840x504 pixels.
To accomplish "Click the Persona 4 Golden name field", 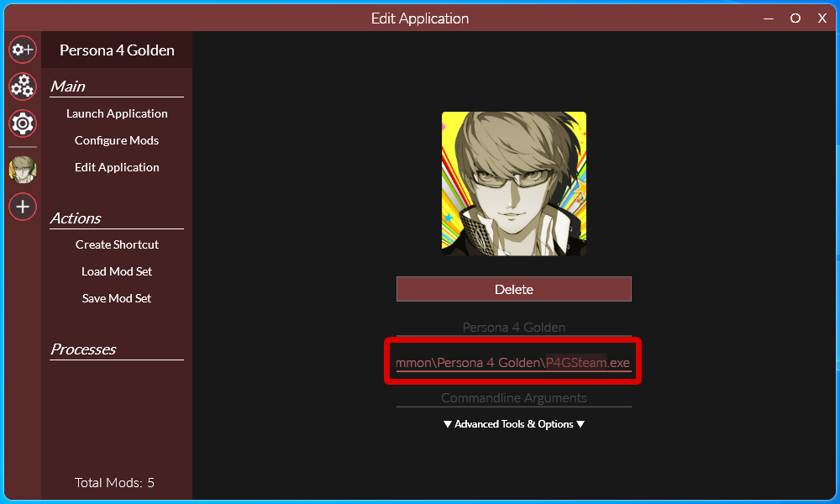I will (x=514, y=328).
